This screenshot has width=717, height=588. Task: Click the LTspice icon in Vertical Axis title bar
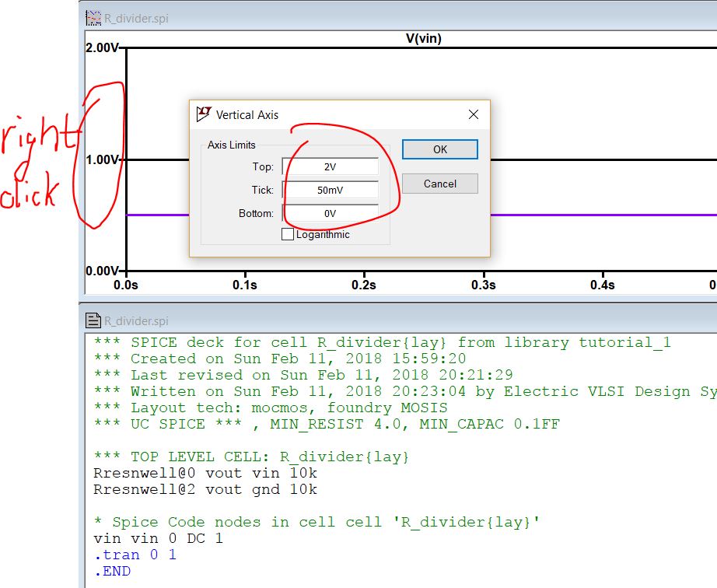204,114
